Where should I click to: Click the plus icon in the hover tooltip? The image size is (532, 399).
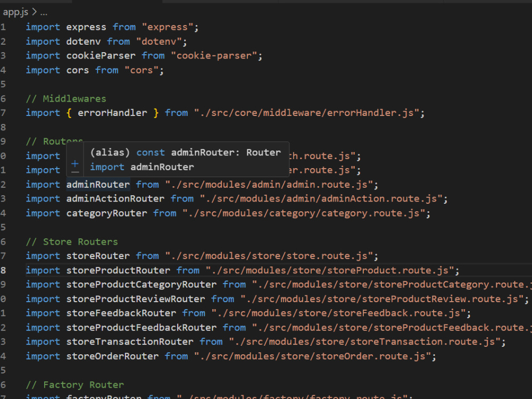[x=75, y=163]
